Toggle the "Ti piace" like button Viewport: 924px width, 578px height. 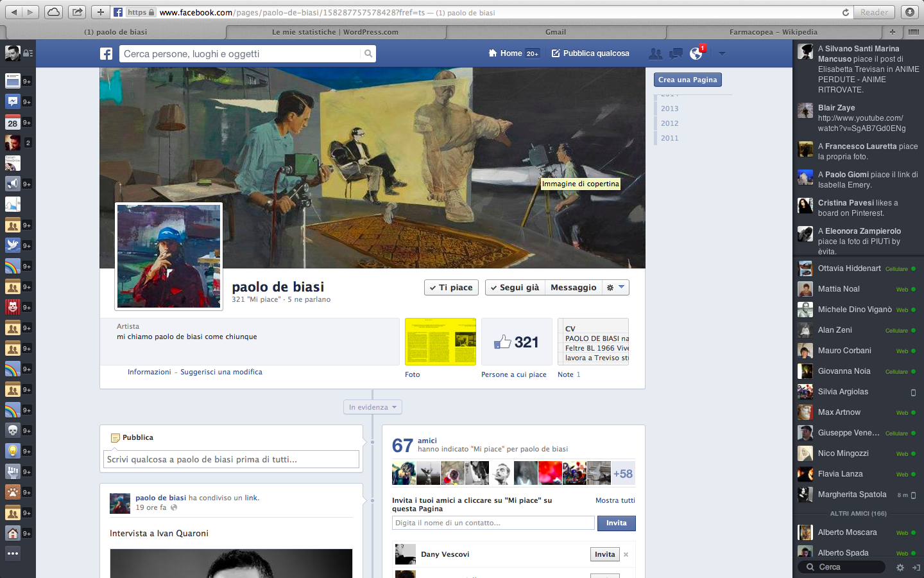coord(451,288)
